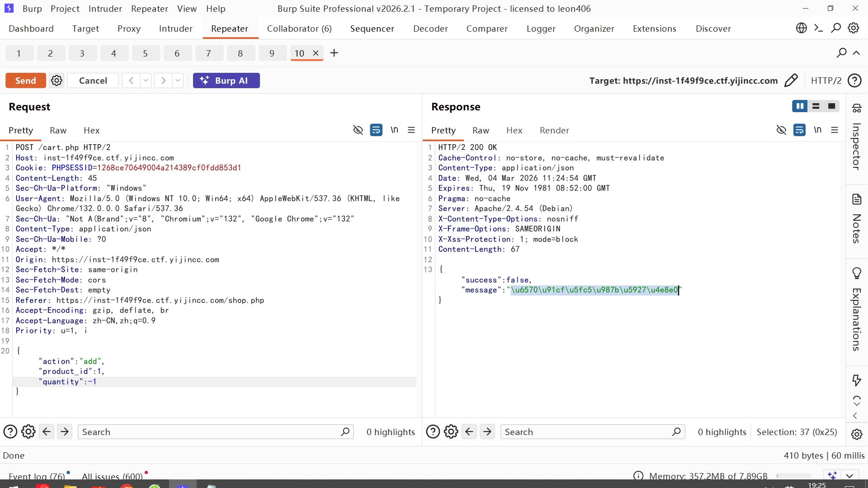Viewport: 868px width, 488px height.
Task: Edit the target with the pencil icon
Action: 791,81
